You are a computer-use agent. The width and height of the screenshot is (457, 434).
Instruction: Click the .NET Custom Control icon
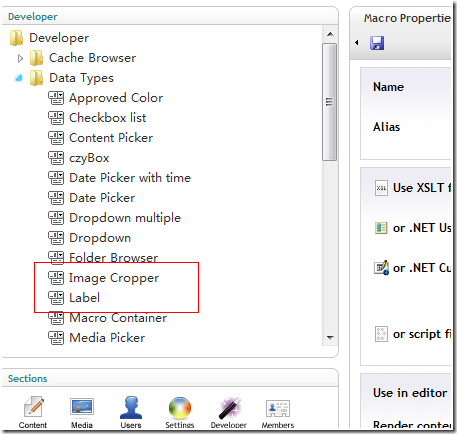(x=381, y=268)
